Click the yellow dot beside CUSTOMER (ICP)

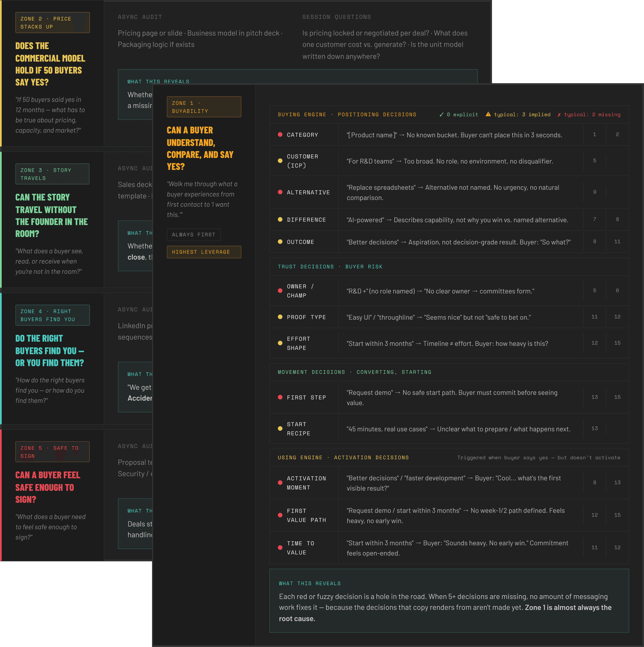coord(280,161)
